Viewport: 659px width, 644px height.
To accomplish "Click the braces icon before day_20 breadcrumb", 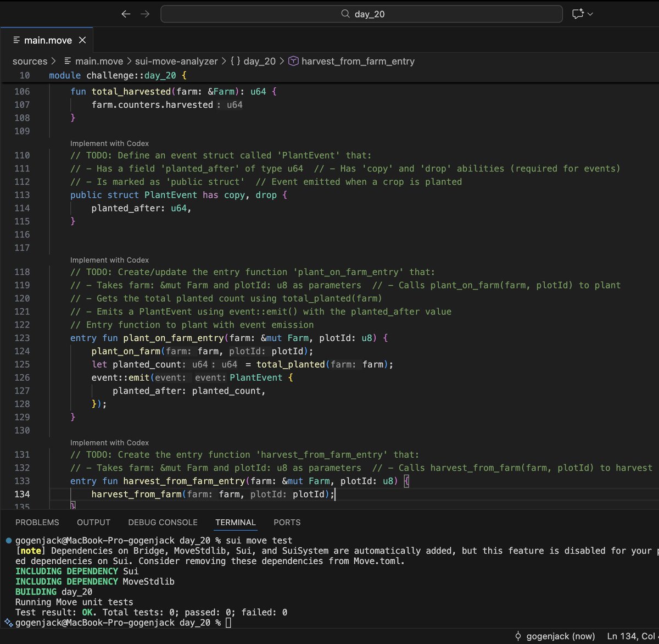I will pos(235,62).
